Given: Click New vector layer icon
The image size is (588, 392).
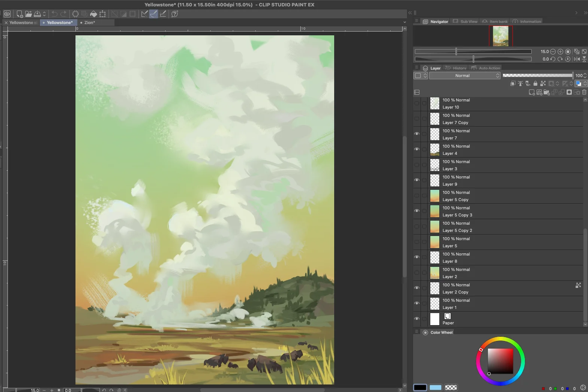Looking at the screenshot, I should click(x=539, y=92).
